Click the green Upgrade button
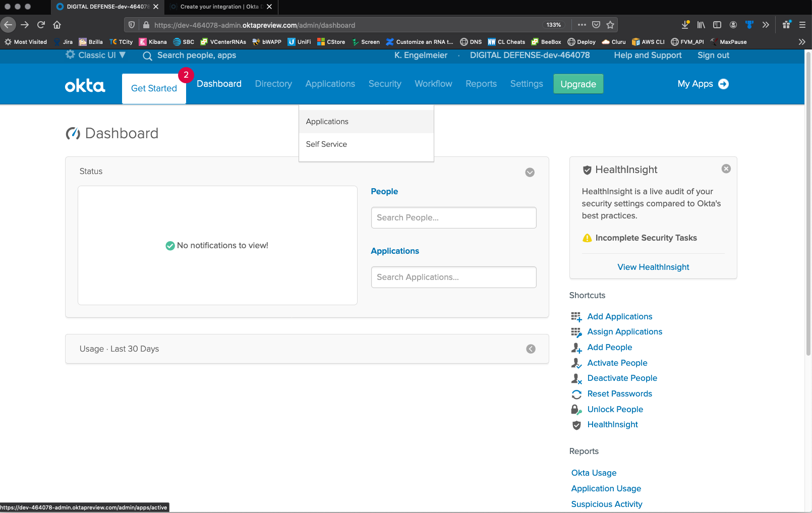 point(578,84)
